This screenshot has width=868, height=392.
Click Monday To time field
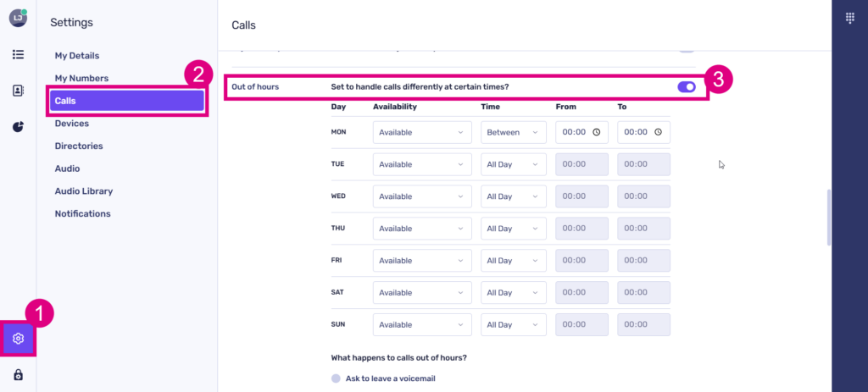click(636, 132)
